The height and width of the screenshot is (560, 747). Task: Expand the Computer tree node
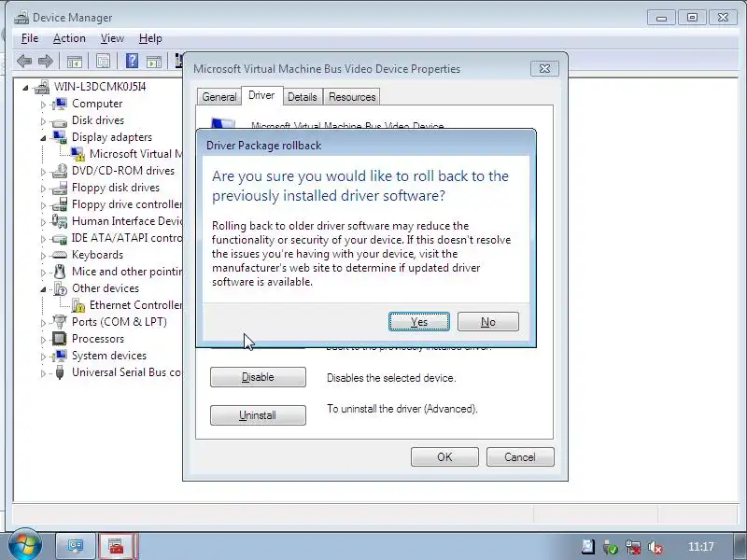click(43, 105)
